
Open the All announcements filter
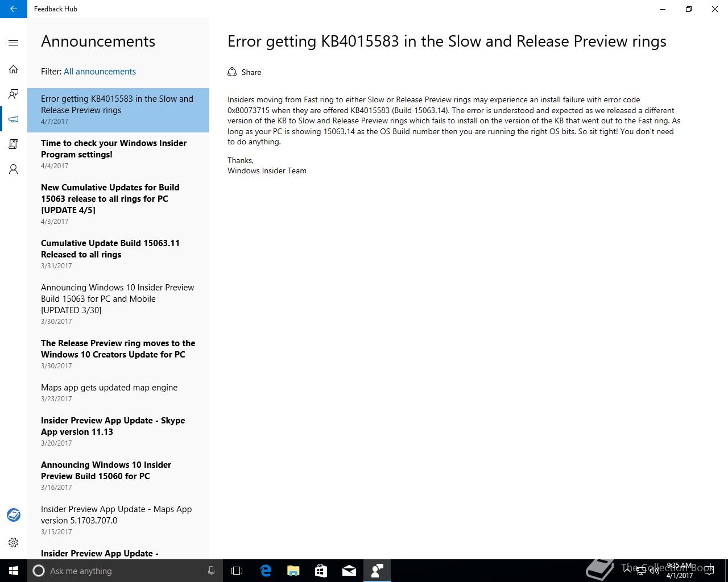(x=100, y=72)
